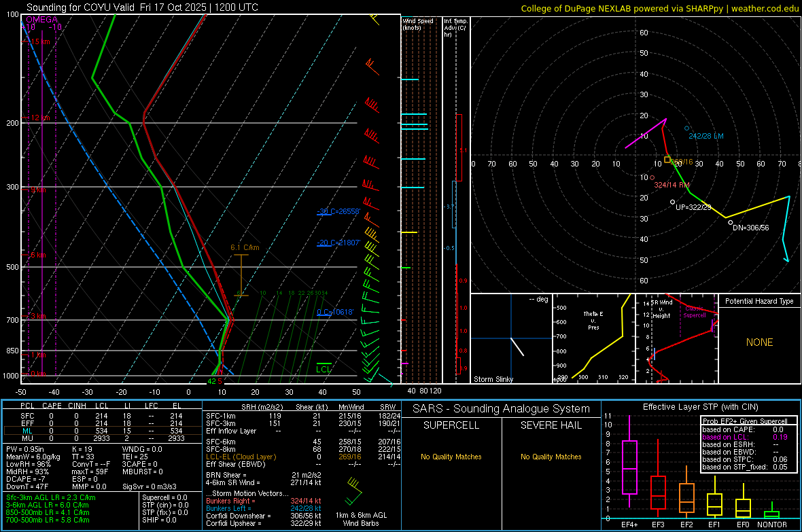Click the 'SARS - Sounding Analogue System' heading
The image size is (802, 532).
click(502, 409)
